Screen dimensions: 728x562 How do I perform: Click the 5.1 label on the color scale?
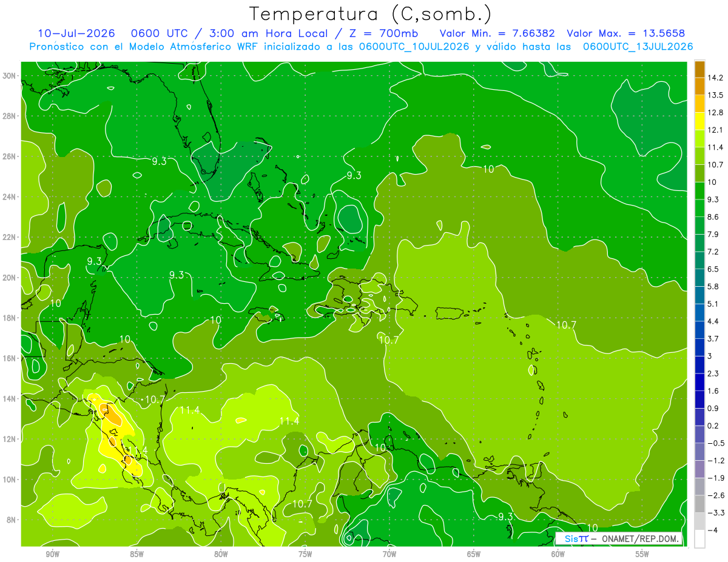713,304
